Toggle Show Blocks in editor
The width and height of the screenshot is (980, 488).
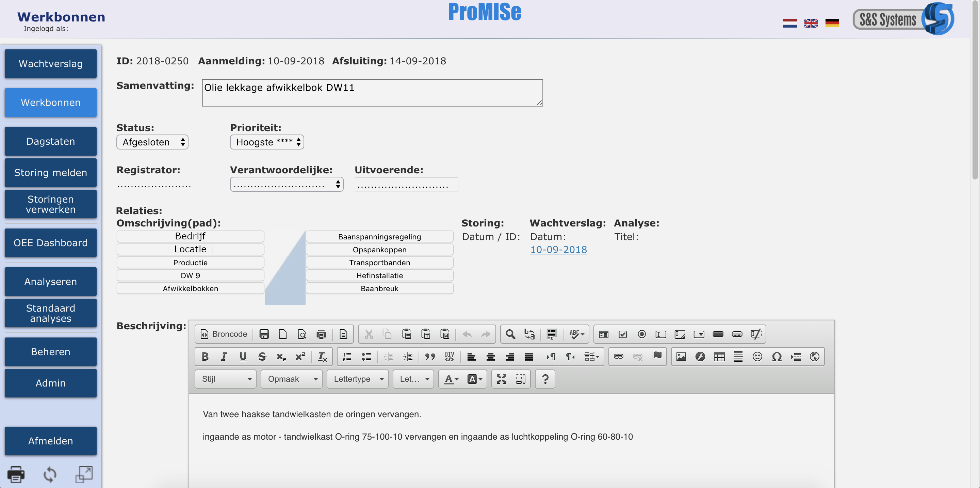pos(520,379)
